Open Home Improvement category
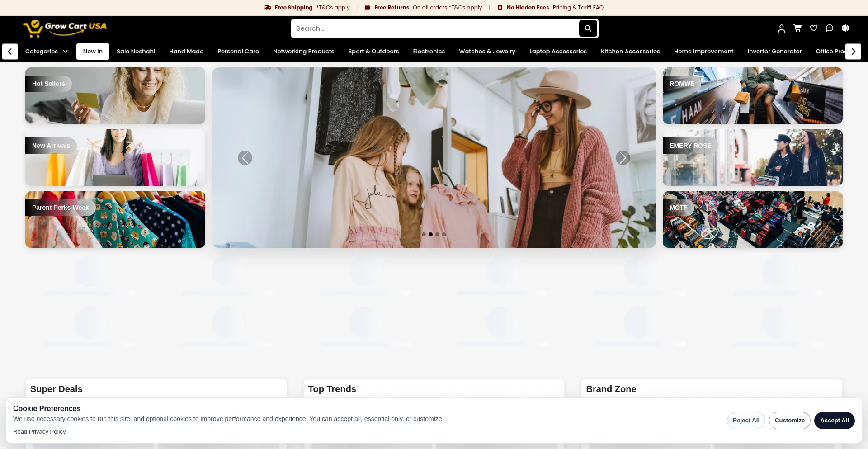This screenshot has width=868, height=449. [x=704, y=52]
